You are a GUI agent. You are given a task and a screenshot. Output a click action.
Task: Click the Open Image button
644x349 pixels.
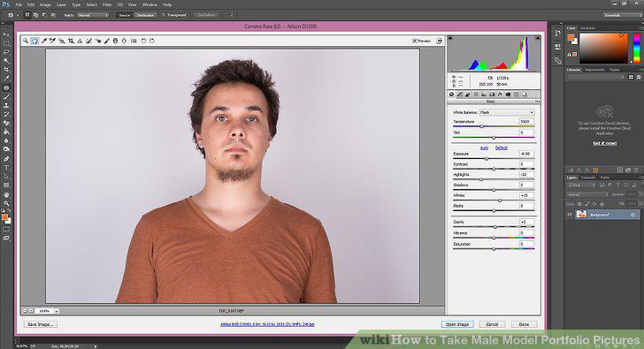[x=457, y=324]
